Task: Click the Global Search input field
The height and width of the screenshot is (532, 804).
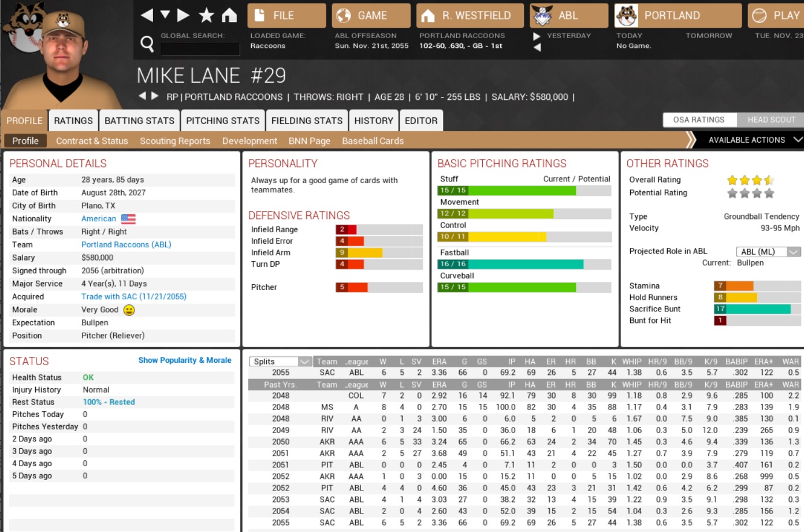Action: [200, 49]
